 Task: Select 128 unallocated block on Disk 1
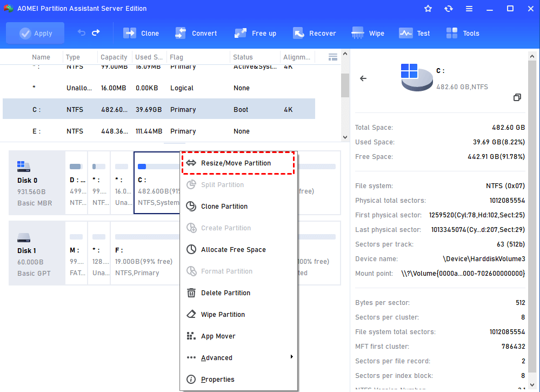[x=99, y=253]
